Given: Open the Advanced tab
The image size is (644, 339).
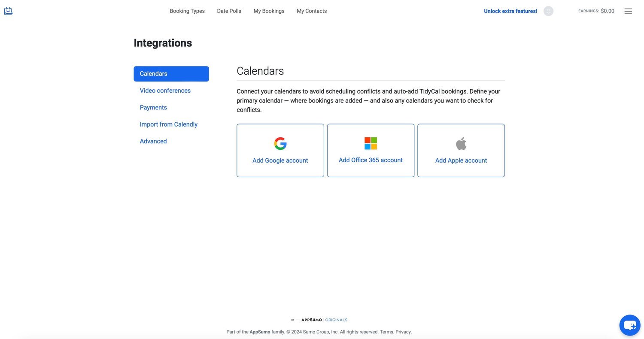Looking at the screenshot, I should 153,141.
